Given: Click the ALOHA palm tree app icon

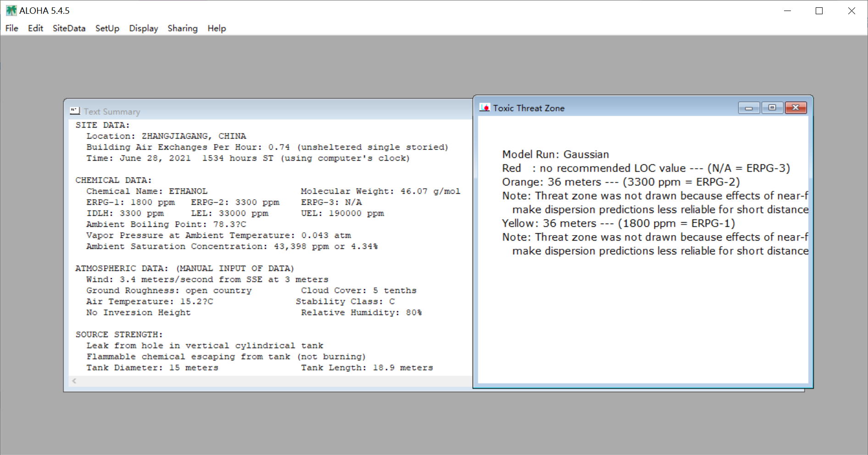Looking at the screenshot, I should click(x=11, y=11).
